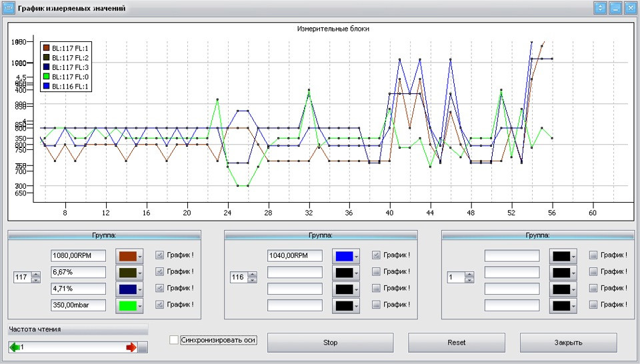Enable fourth График checkbox in group 116
The height and width of the screenshot is (364, 640).
376,305
